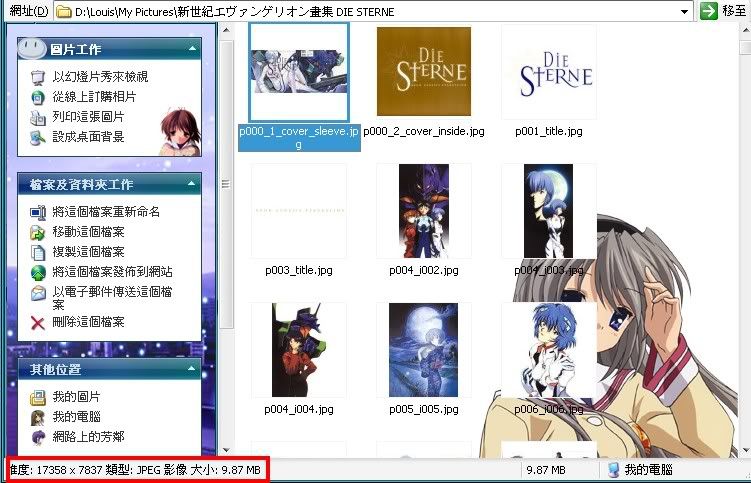Open 網路上的芳鄰 link
Screen dimensions: 751x483
(88, 437)
